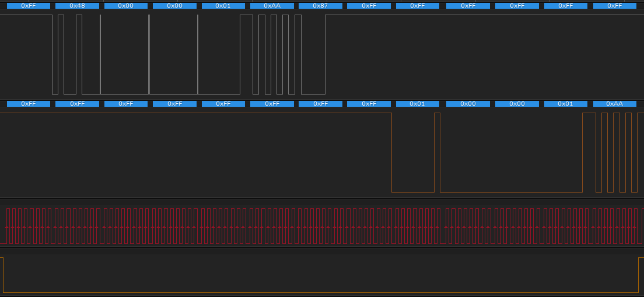Click the 0xAA label above the orange waveform
Viewport: 644px width, 297px height.
pyautogui.click(x=614, y=103)
